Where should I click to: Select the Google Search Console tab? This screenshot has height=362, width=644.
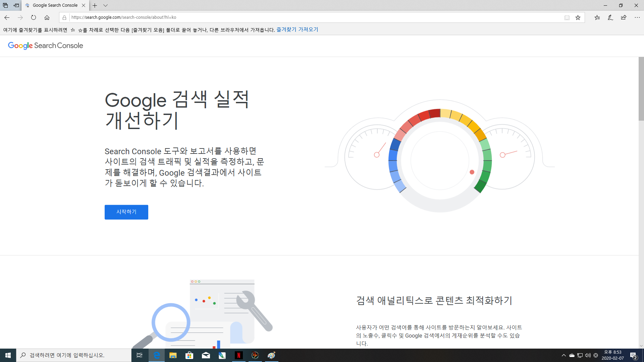pos(55,5)
